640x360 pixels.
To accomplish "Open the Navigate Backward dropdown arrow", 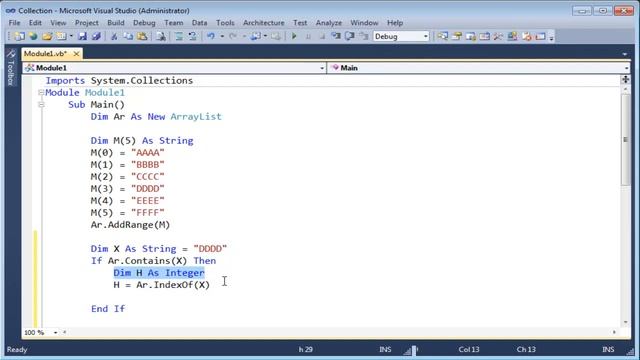I will [265, 36].
